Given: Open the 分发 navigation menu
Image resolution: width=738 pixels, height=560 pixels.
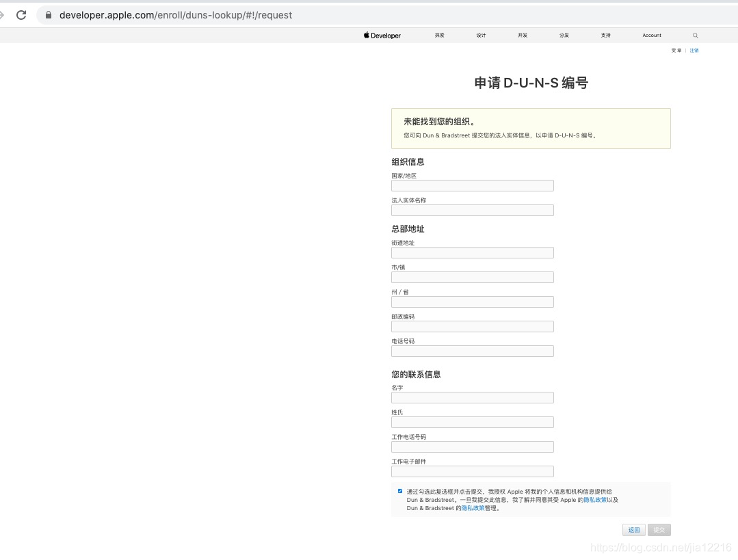Looking at the screenshot, I should [x=564, y=35].
